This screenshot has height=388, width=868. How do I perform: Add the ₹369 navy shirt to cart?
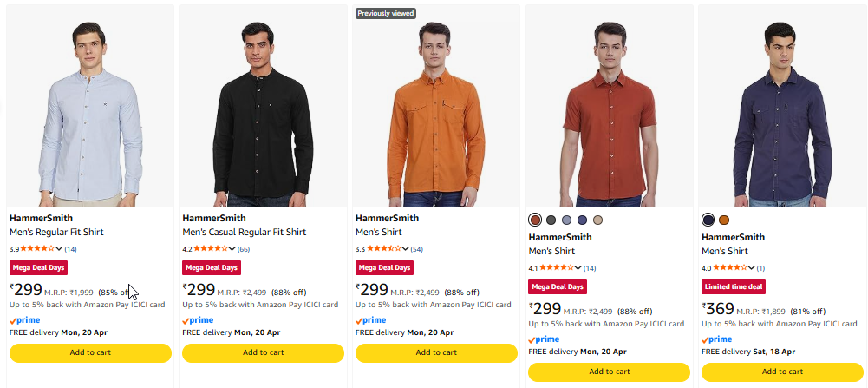coord(783,372)
